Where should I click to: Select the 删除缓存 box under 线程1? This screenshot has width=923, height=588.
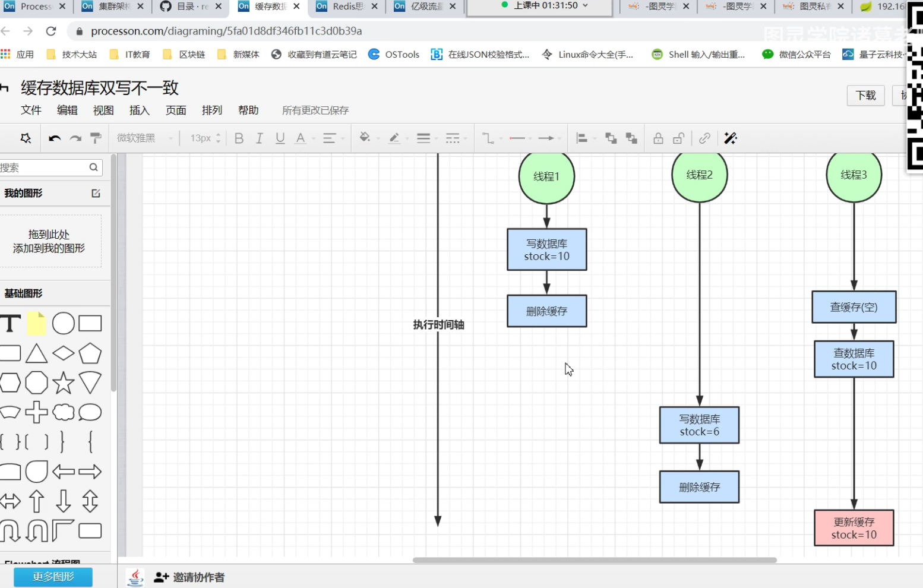(x=547, y=311)
